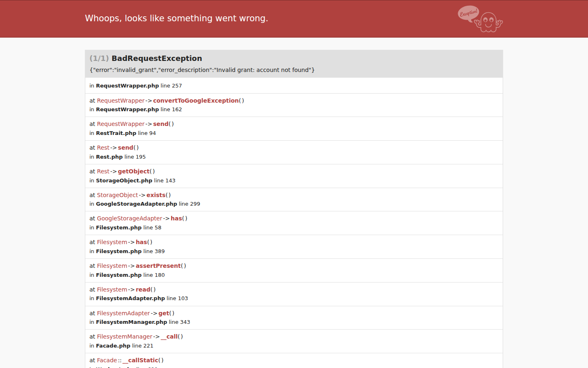588x368 pixels.
Task: Click the RequestWrapper.php line 257 entry
Action: pos(136,86)
